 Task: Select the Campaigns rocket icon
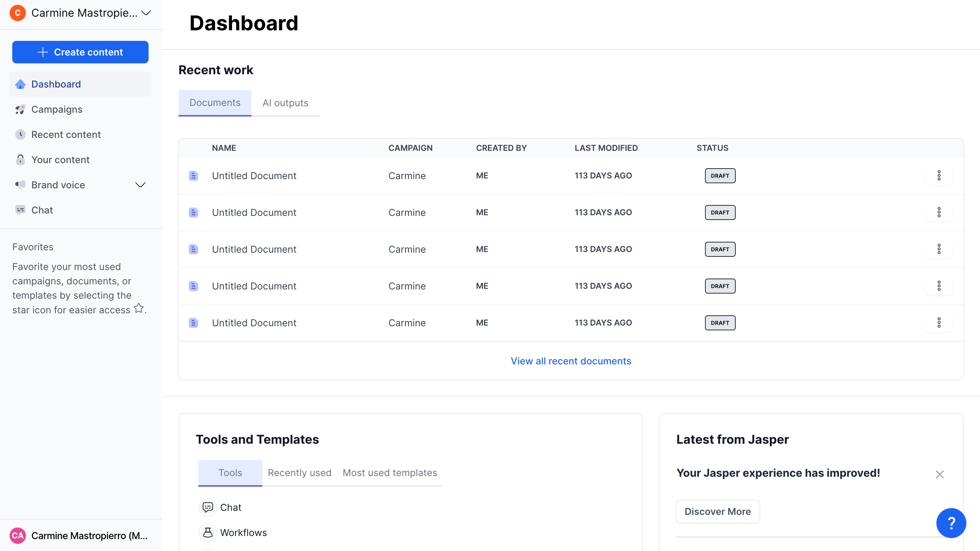click(20, 109)
